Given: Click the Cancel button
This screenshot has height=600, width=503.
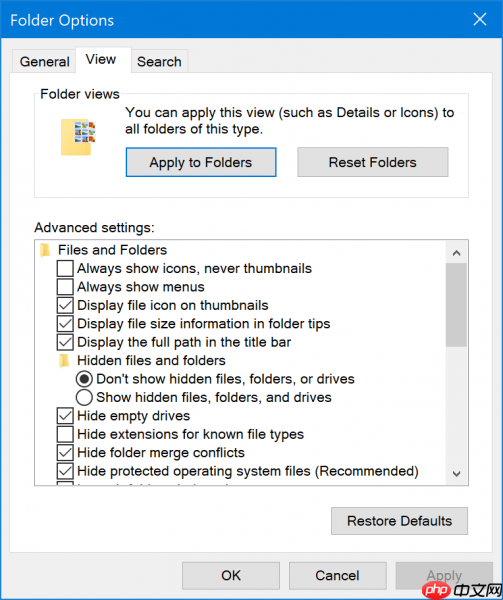Looking at the screenshot, I should tap(337, 576).
